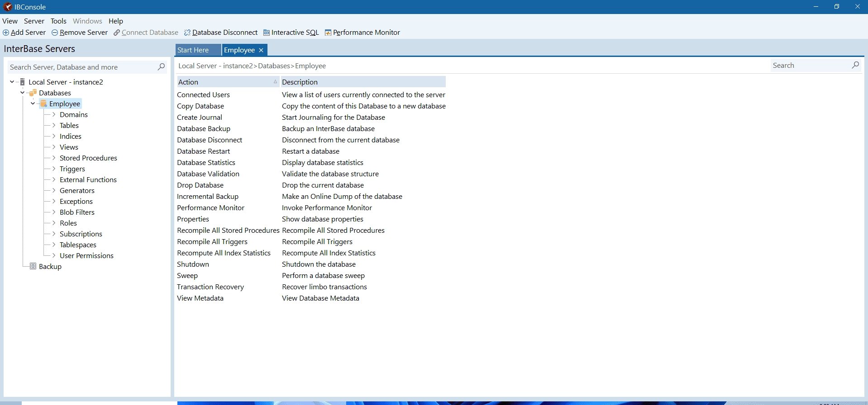This screenshot has height=405, width=868.
Task: Sort list by the Action column header
Action: [x=228, y=82]
